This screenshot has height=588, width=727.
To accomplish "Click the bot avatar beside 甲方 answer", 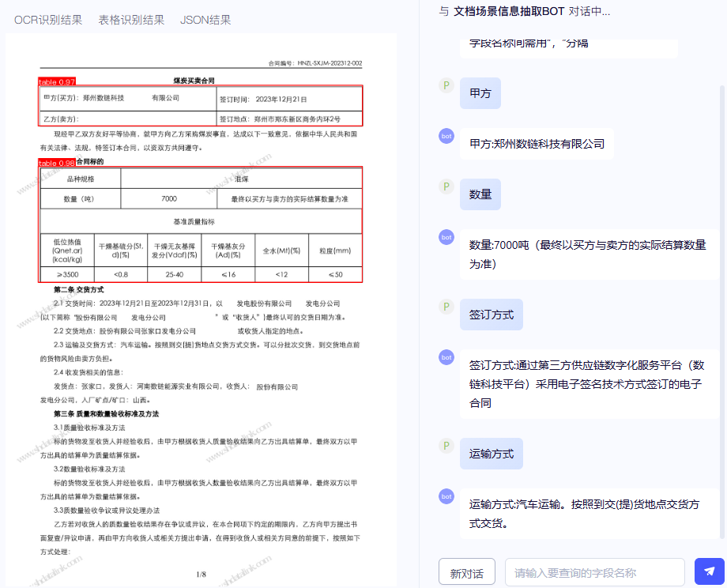I will tap(446, 136).
